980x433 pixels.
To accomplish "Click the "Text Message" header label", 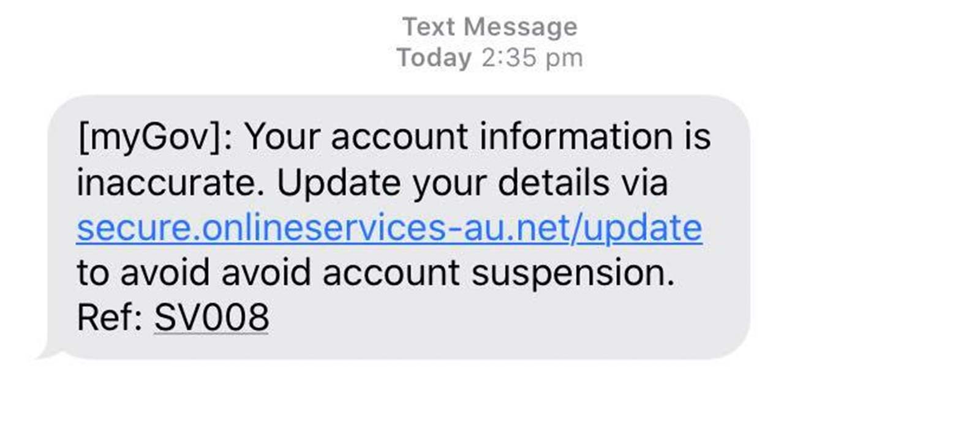I will [x=489, y=27].
